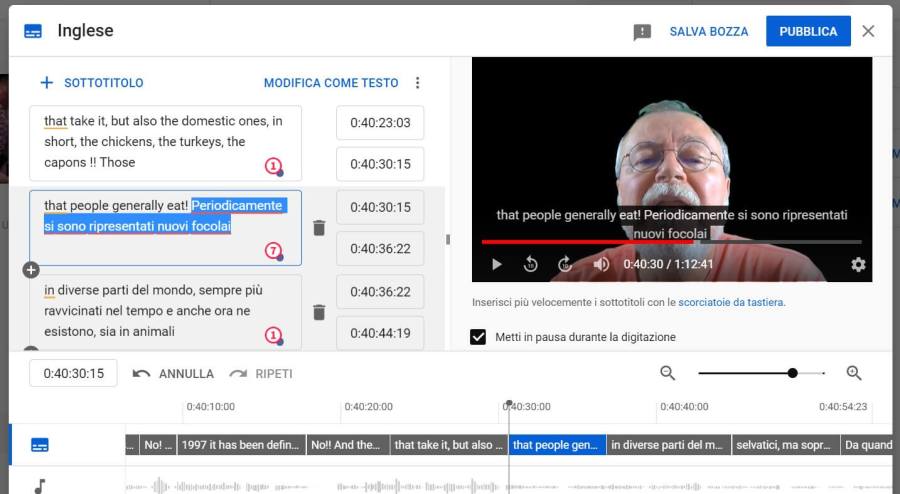Zoom in the timeline with magnifier
This screenshot has width=900, height=494.
(x=854, y=373)
